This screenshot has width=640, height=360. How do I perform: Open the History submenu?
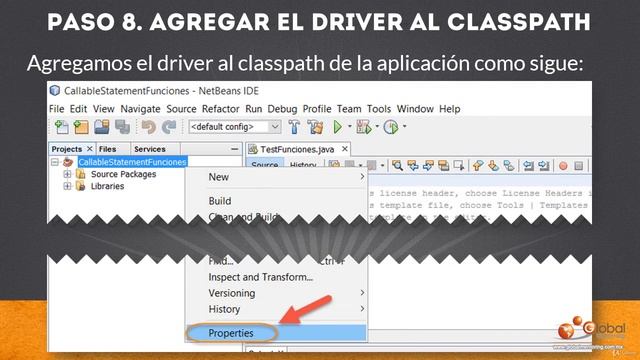pyautogui.click(x=276, y=309)
